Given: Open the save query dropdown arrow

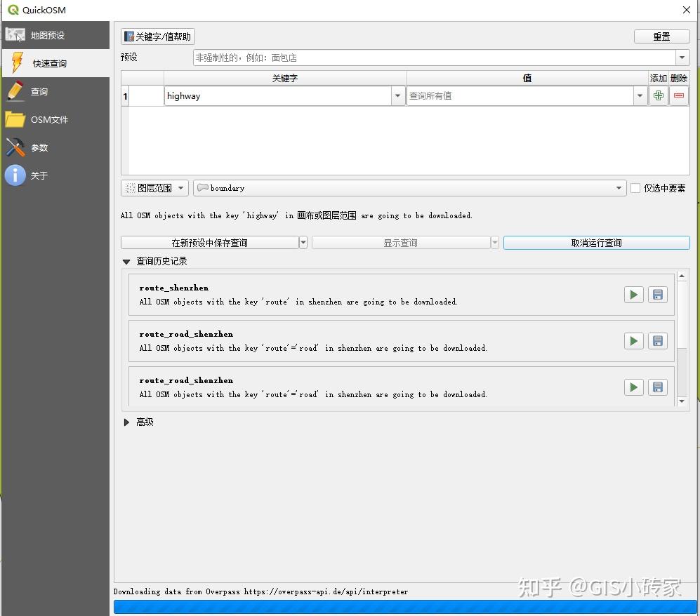Looking at the screenshot, I should [x=303, y=243].
